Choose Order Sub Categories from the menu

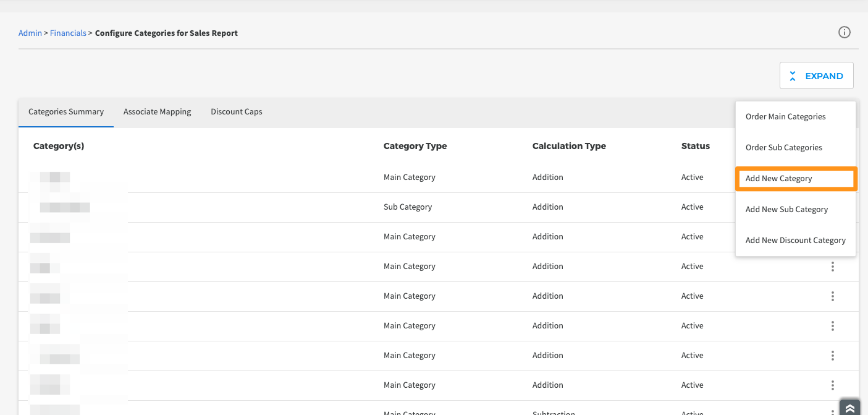coord(795,147)
